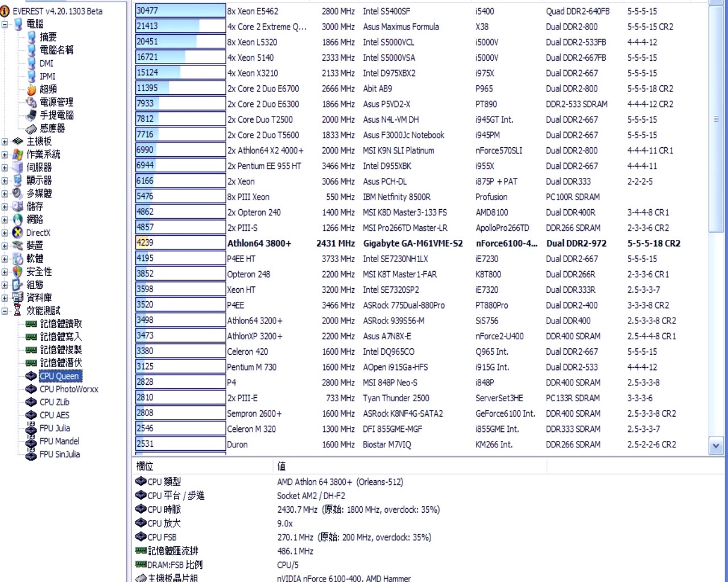Open the 記憶體複製 benchmark

(x=61, y=350)
